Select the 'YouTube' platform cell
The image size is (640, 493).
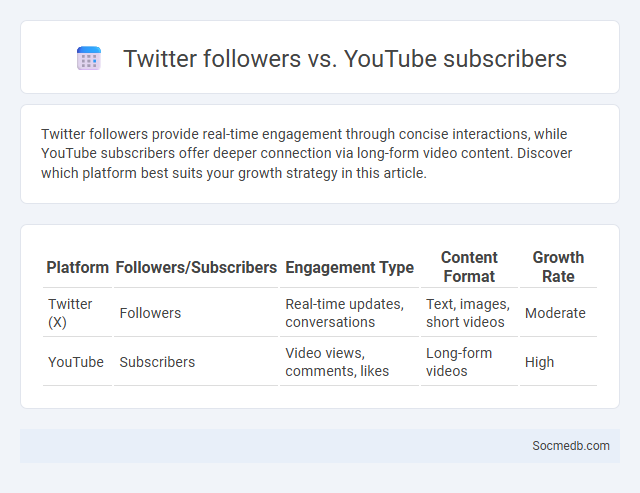(78, 362)
